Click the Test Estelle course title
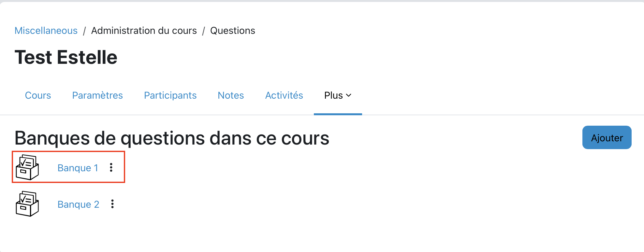 (66, 57)
